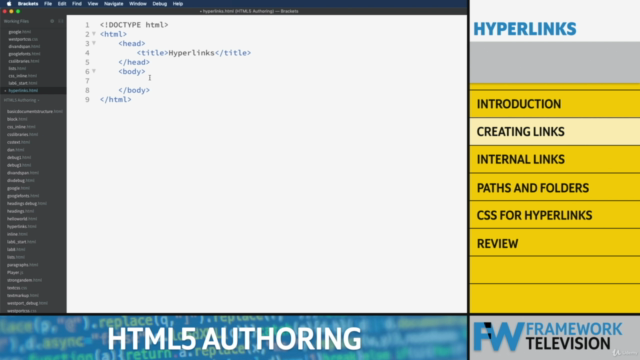Collapse the body tag fold on line 6
This screenshot has width=640, height=360.
click(x=94, y=71)
